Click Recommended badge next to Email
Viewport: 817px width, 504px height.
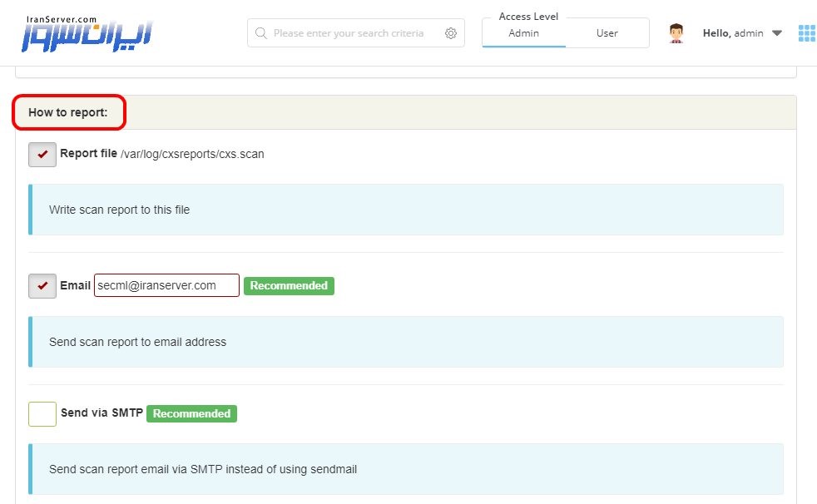coord(290,286)
